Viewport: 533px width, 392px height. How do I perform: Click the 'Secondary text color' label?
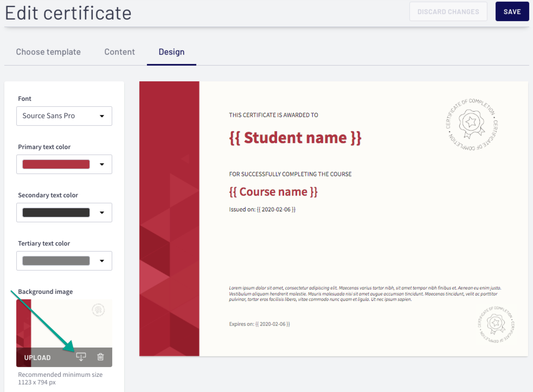click(x=48, y=195)
